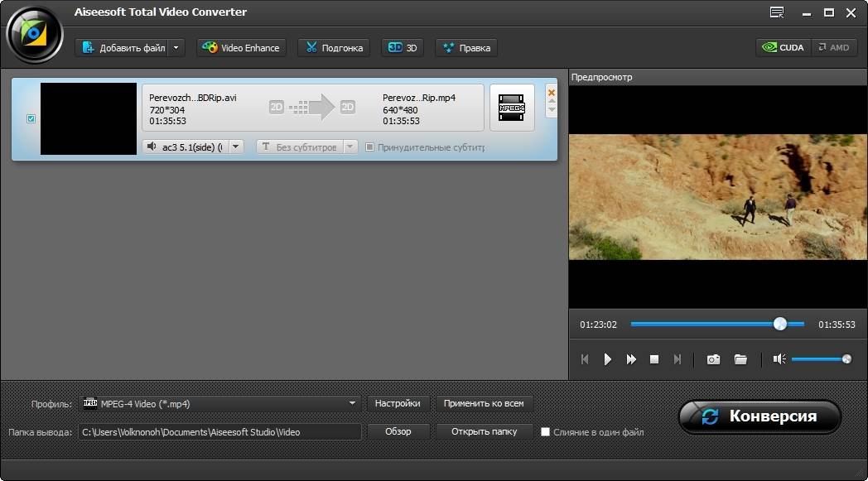Image resolution: width=868 pixels, height=481 pixels.
Task: Click the output filename Perevoz...Rip.mp4
Action: tap(419, 98)
